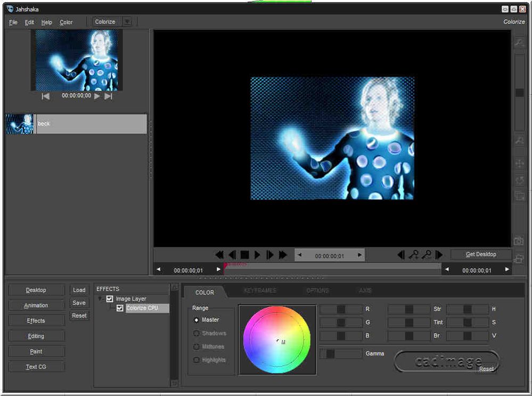Click the Gamma slider
This screenshot has height=396, width=532.
[341, 353]
